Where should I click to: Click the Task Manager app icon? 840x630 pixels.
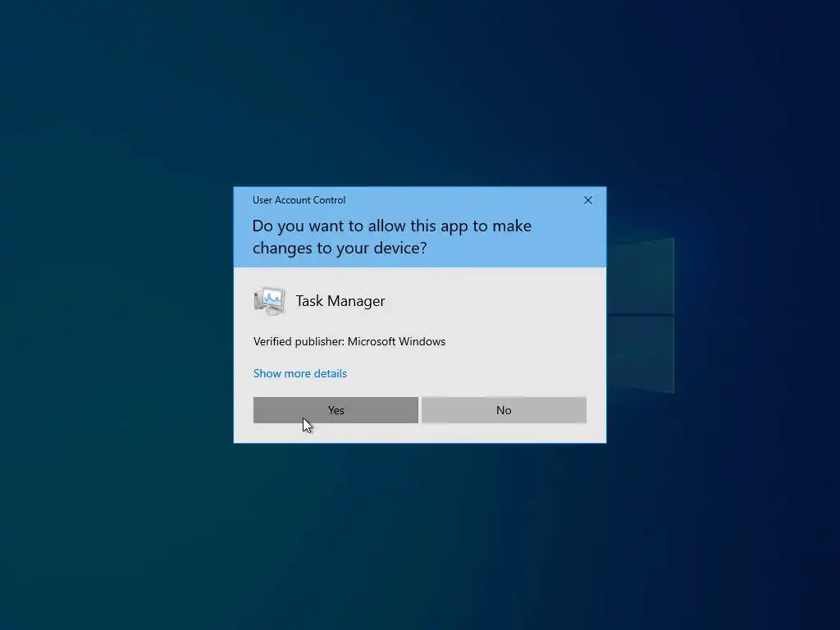269,301
